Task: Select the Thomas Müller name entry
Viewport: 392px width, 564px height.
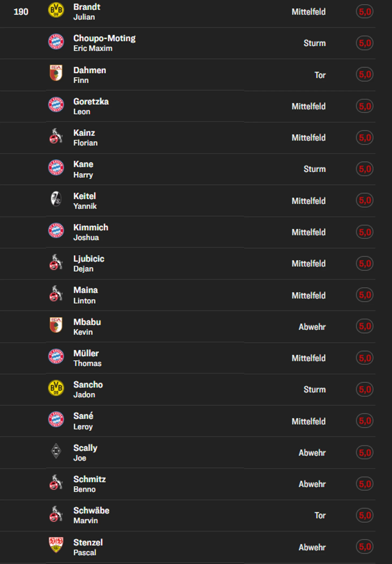Action: pyautogui.click(x=87, y=358)
